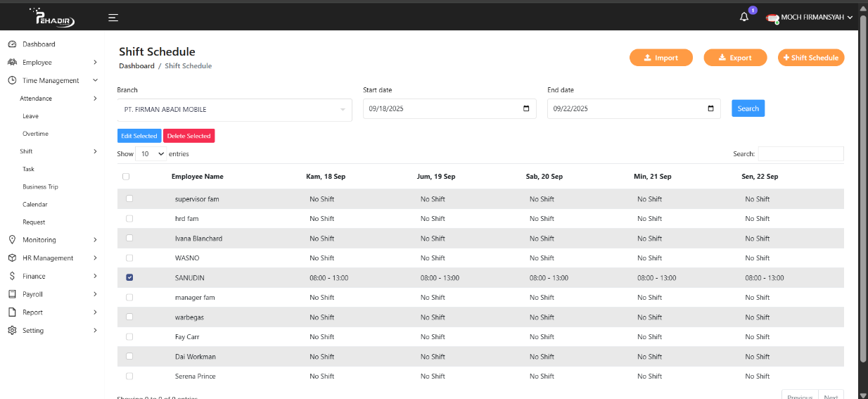
Task: Check the WASNO row checkbox
Action: pos(129,258)
